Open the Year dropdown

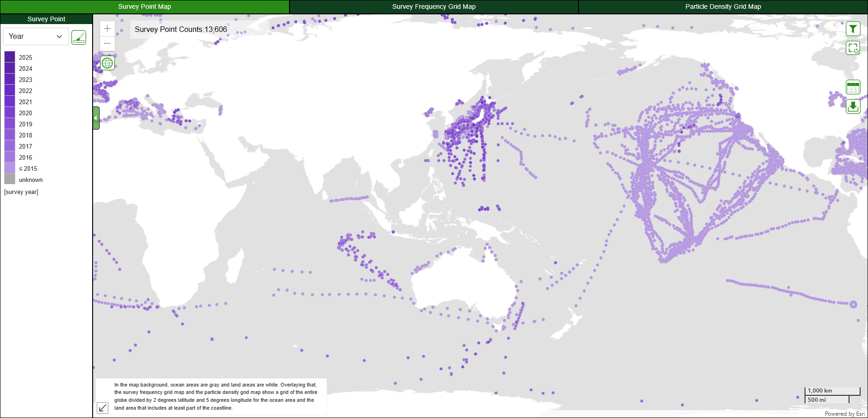tap(36, 37)
